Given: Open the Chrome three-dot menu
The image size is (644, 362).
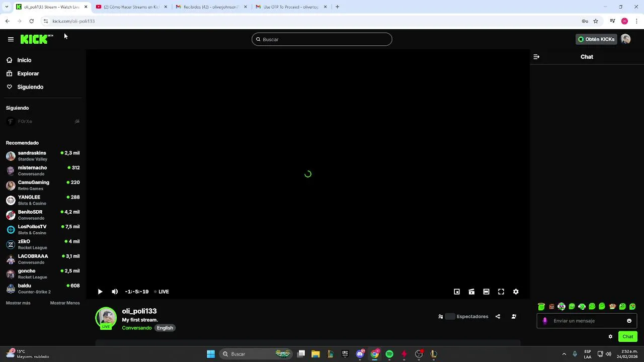Looking at the screenshot, I should pyautogui.click(x=637, y=21).
